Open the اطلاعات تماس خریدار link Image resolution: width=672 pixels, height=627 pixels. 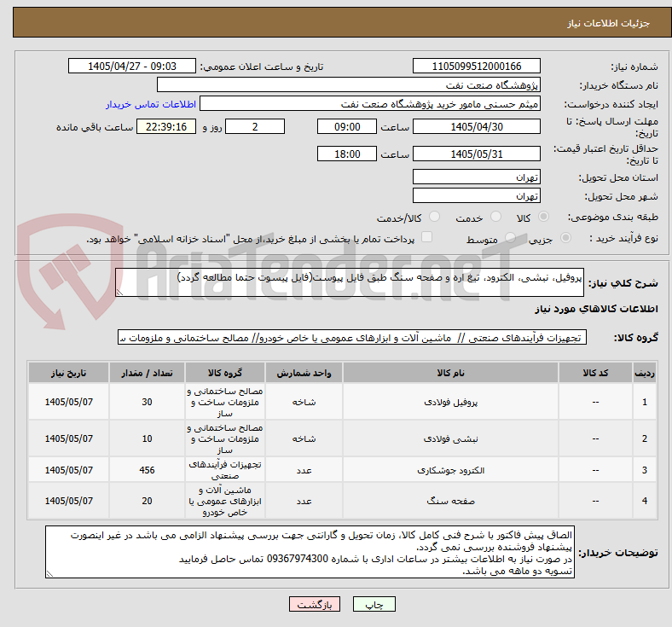pos(151,104)
